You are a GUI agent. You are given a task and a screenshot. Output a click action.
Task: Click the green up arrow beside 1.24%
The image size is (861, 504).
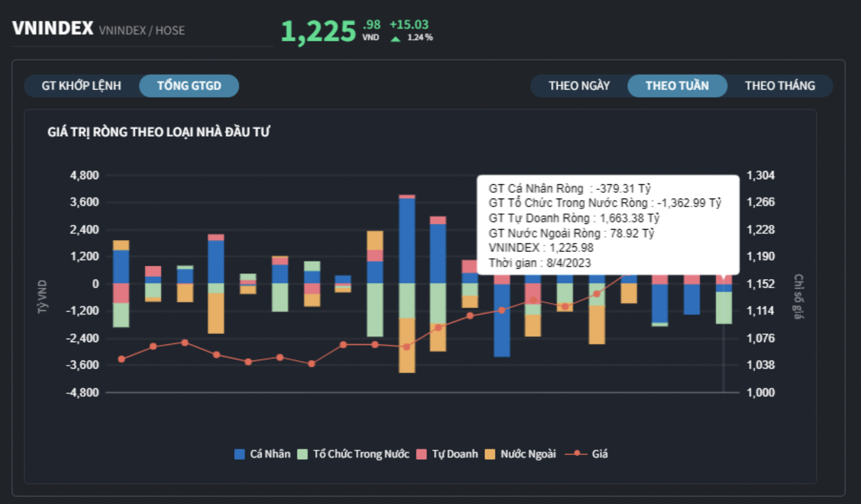pyautogui.click(x=395, y=38)
